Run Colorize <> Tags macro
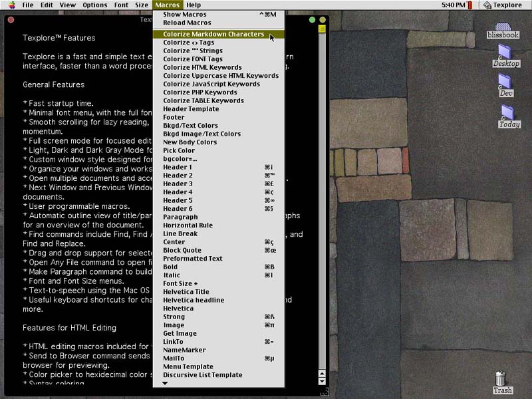This screenshot has width=532, height=399. [x=219, y=43]
